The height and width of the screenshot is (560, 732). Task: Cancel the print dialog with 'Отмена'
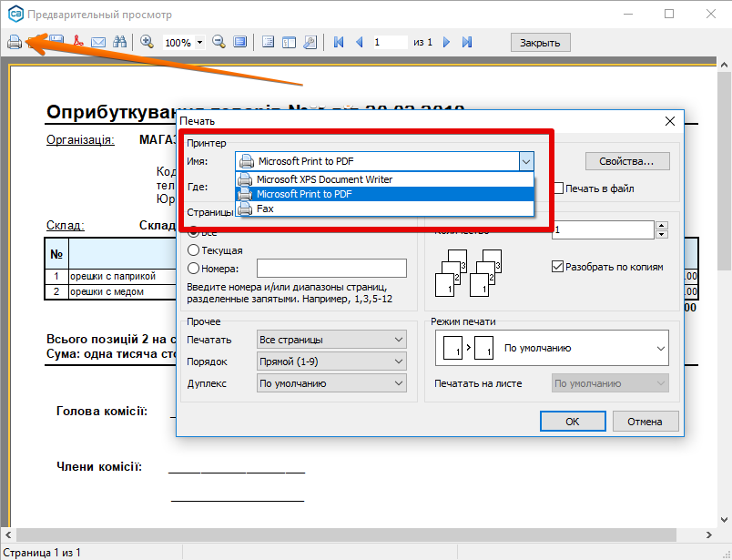click(646, 422)
